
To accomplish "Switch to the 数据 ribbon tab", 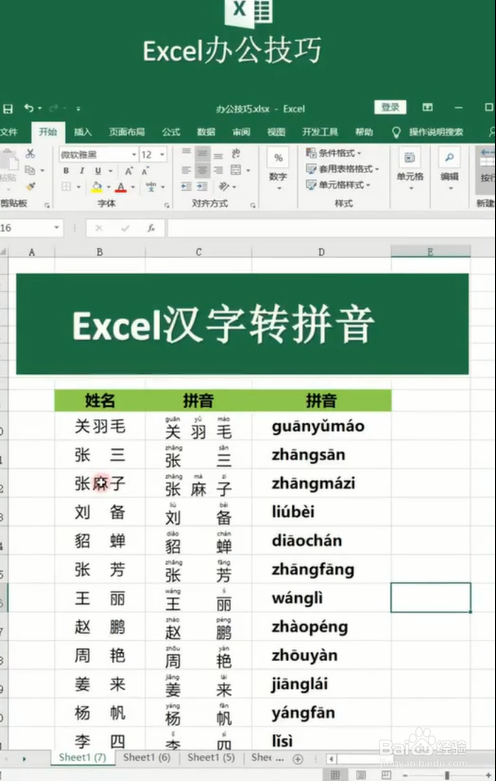I will click(206, 132).
